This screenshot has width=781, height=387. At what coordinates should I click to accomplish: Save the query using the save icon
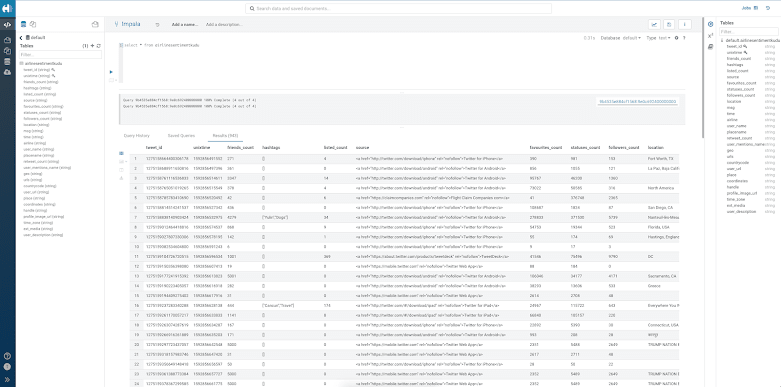coord(669,24)
